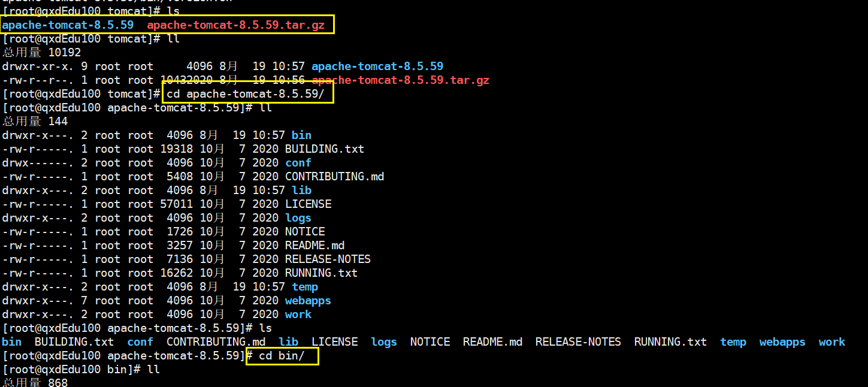Click temp in the bottom ls output row

(733, 342)
